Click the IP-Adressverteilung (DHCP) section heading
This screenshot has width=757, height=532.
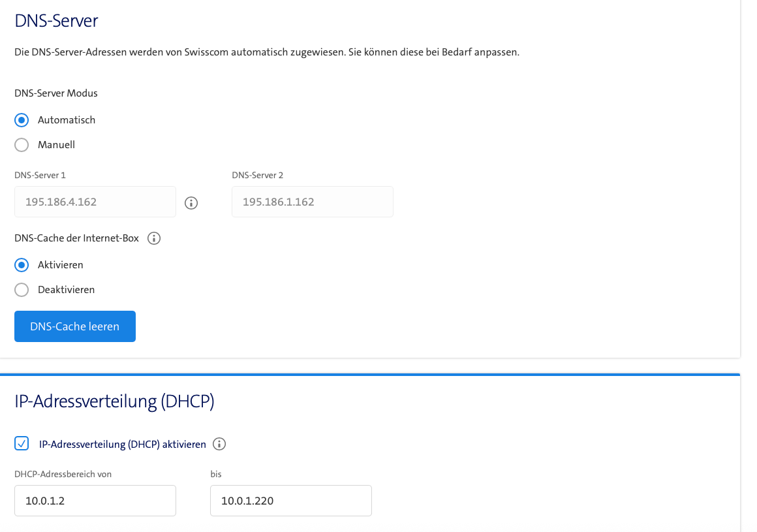(114, 401)
